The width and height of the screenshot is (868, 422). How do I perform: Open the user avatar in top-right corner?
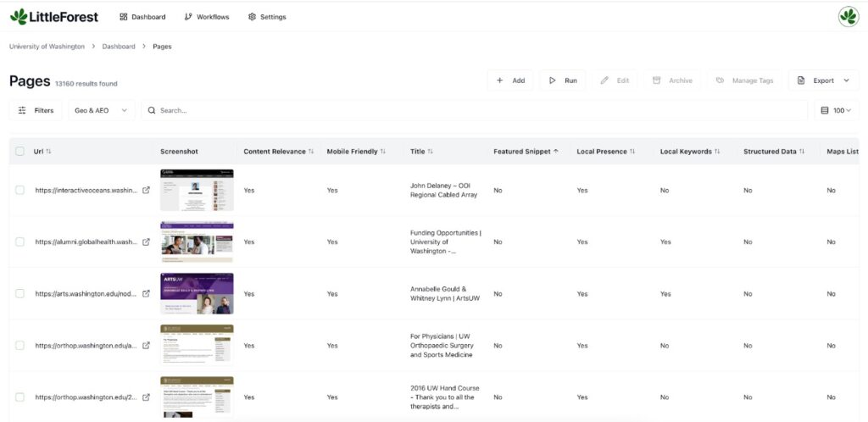(x=848, y=17)
